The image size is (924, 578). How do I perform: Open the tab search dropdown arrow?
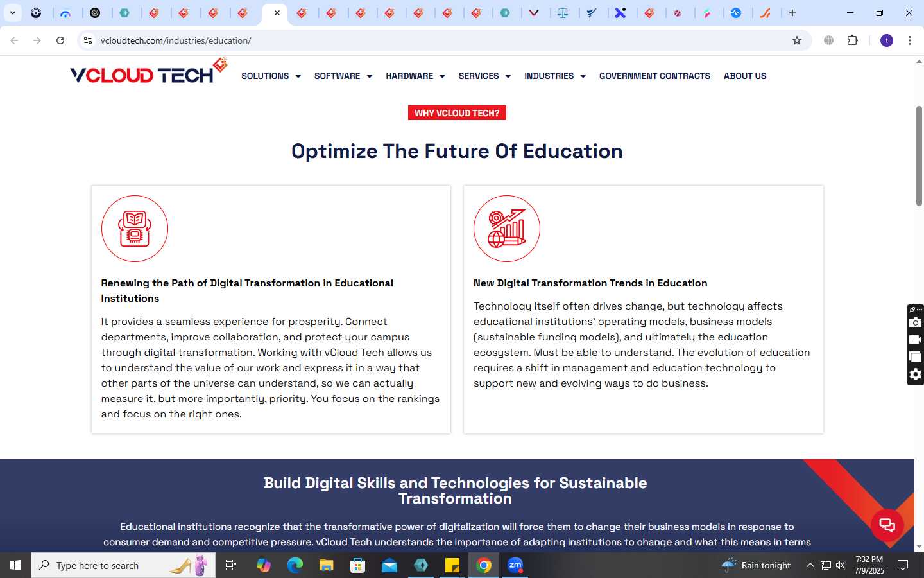pos(12,13)
